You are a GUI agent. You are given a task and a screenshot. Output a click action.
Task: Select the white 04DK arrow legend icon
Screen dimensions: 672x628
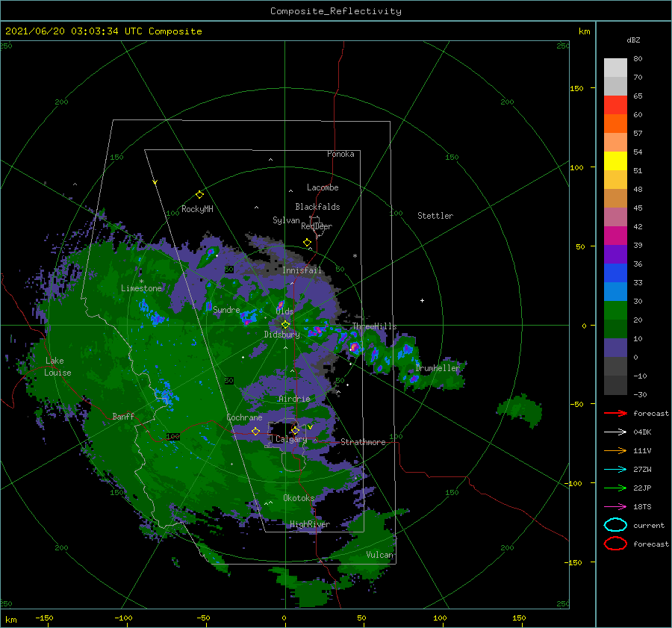click(615, 432)
